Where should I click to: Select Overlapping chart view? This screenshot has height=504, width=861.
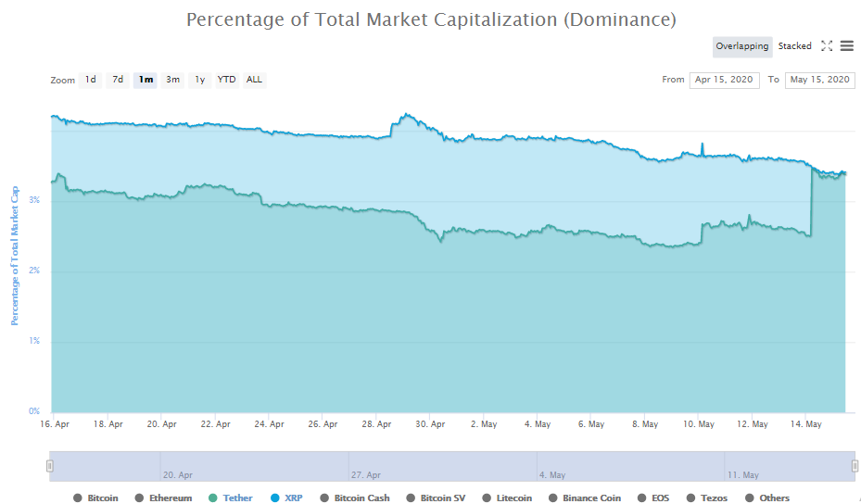tap(741, 46)
